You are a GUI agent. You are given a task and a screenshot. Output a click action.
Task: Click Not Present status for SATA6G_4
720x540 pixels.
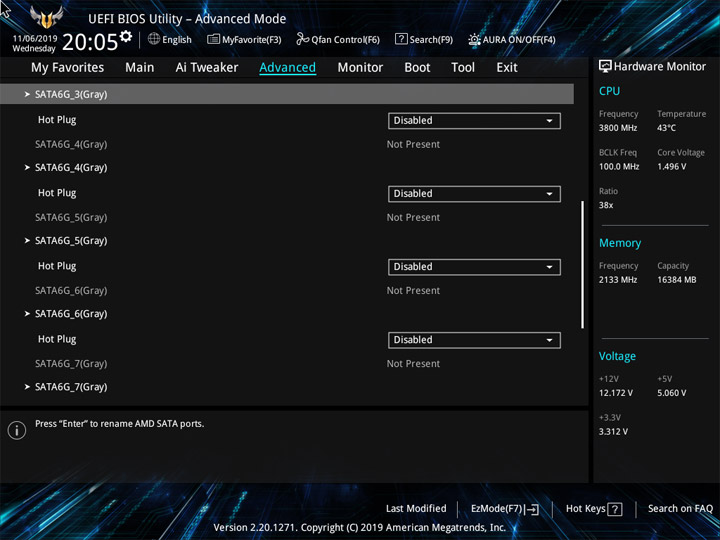click(x=413, y=144)
